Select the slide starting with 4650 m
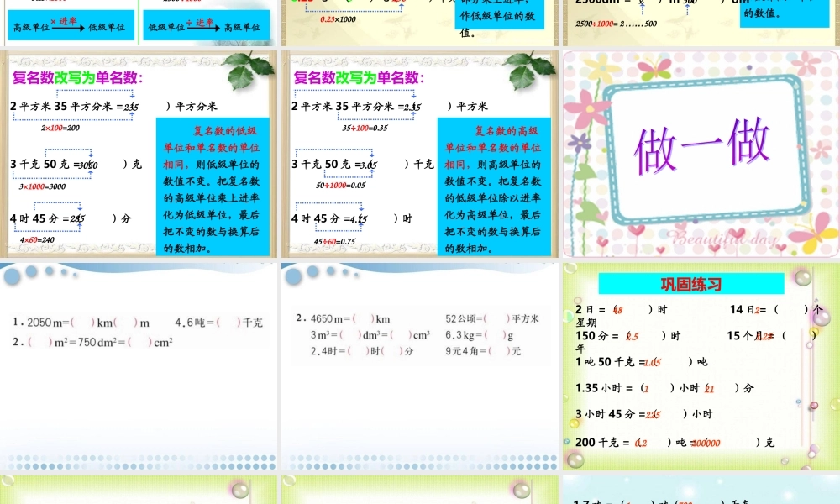 click(x=419, y=365)
